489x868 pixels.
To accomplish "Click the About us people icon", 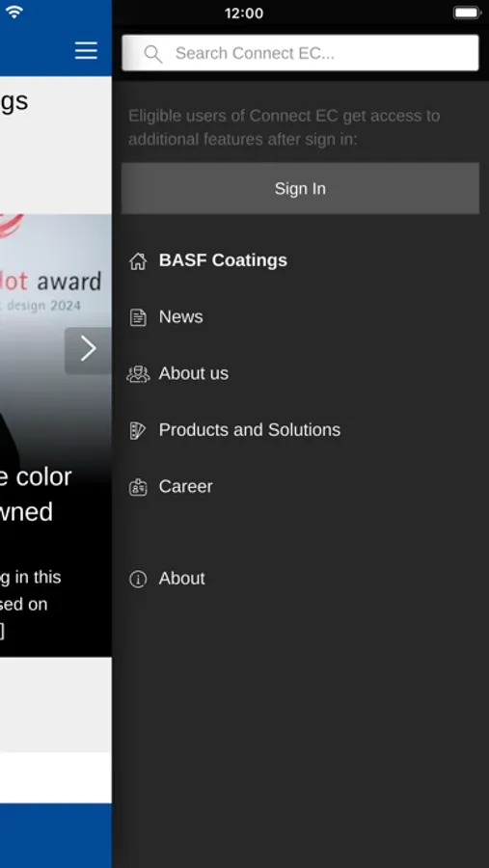I will click(138, 374).
